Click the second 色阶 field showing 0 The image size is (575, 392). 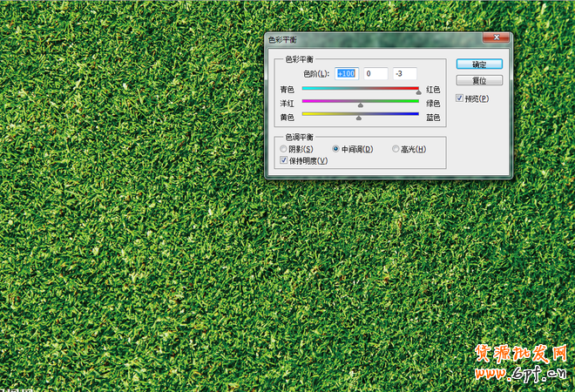375,73
